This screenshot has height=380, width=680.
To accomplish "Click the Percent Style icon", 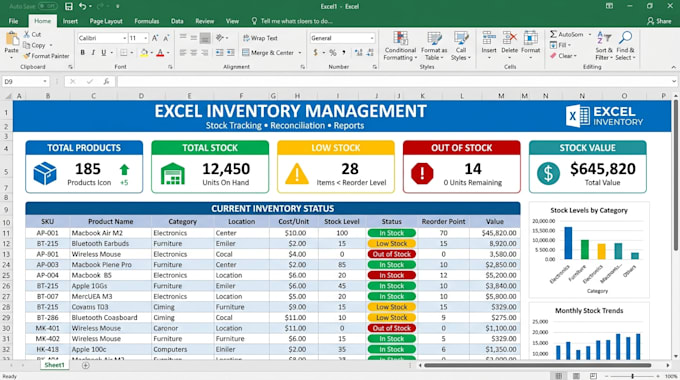I will pos(333,52).
